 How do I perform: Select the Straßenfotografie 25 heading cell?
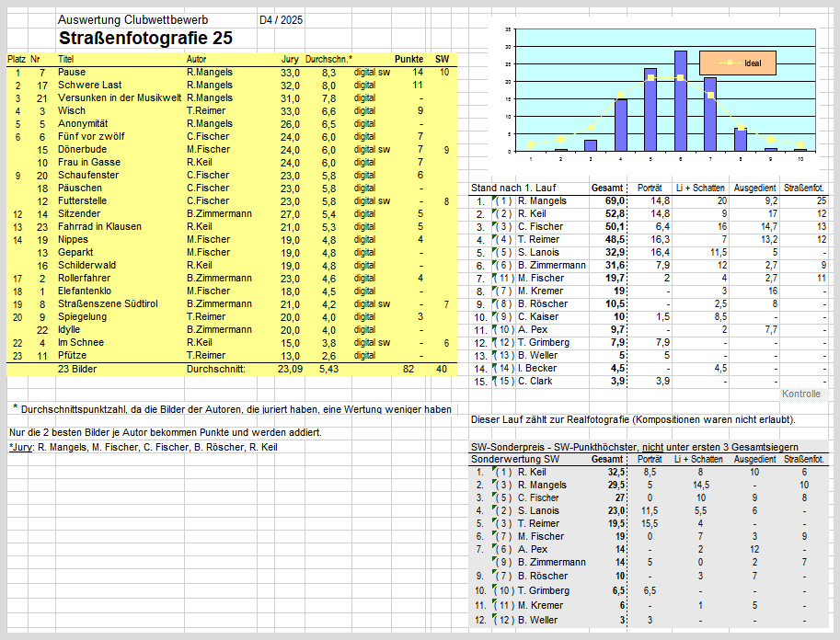[144, 39]
